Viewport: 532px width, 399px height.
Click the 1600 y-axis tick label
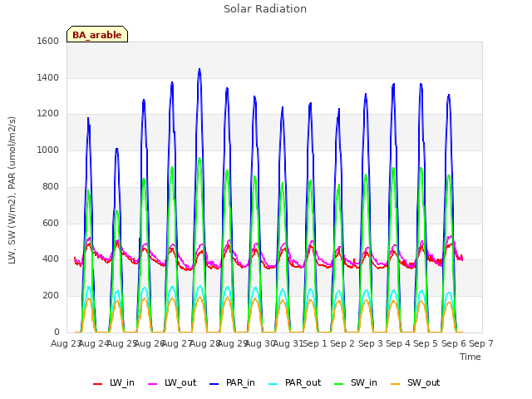click(x=48, y=41)
